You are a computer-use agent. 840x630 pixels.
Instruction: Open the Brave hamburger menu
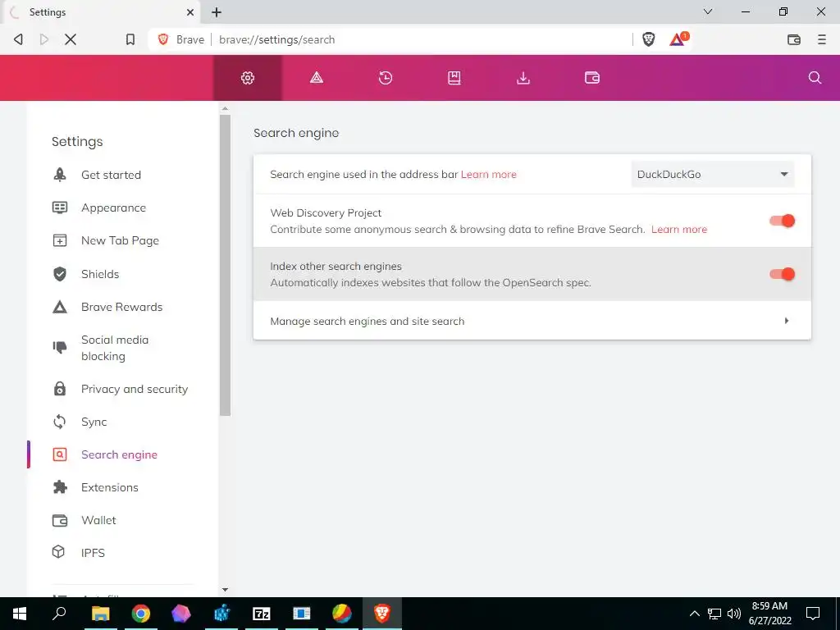pos(821,39)
